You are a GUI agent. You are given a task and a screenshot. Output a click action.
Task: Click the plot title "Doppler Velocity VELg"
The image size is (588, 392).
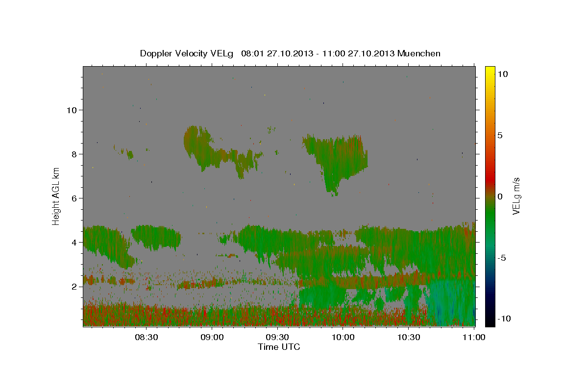pos(187,53)
